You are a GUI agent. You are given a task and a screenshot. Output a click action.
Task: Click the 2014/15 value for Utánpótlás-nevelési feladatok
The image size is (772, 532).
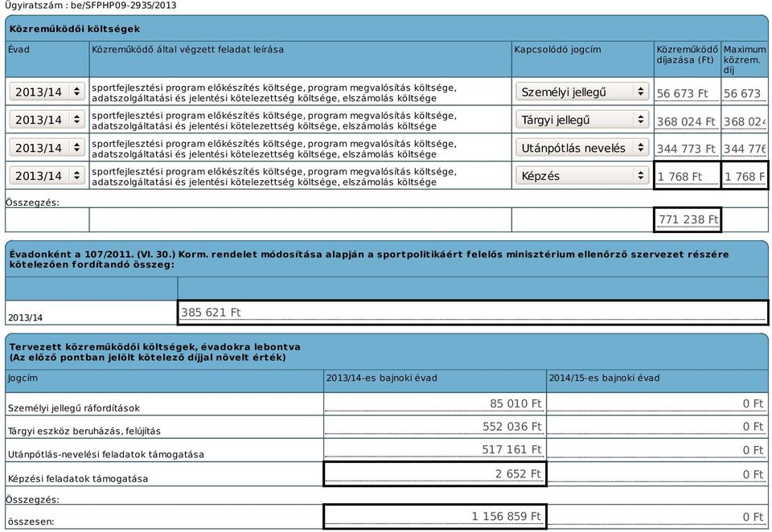pyautogui.click(x=657, y=450)
